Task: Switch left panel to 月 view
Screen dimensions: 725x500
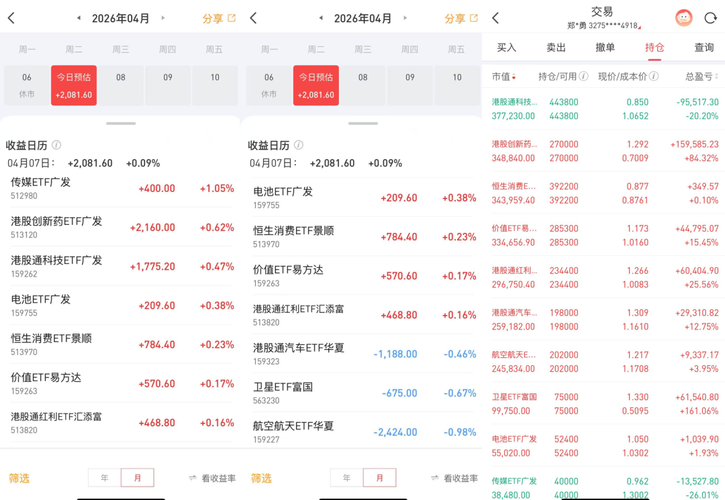Action: [x=137, y=478]
